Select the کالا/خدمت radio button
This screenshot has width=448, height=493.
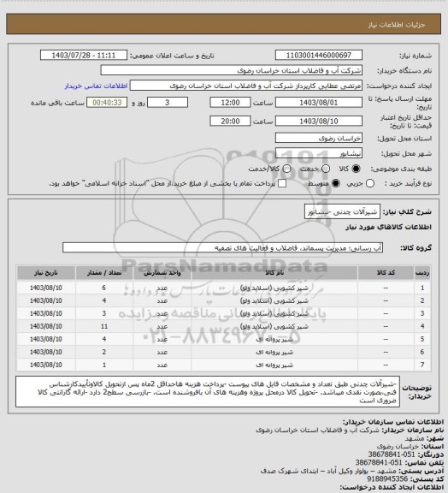[286, 169]
